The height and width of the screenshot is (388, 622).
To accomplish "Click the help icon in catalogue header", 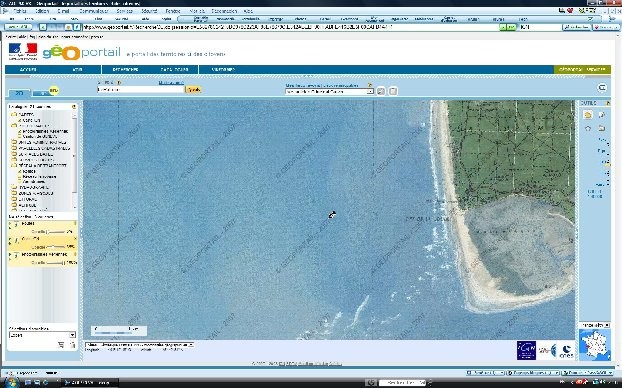I will [x=74, y=107].
